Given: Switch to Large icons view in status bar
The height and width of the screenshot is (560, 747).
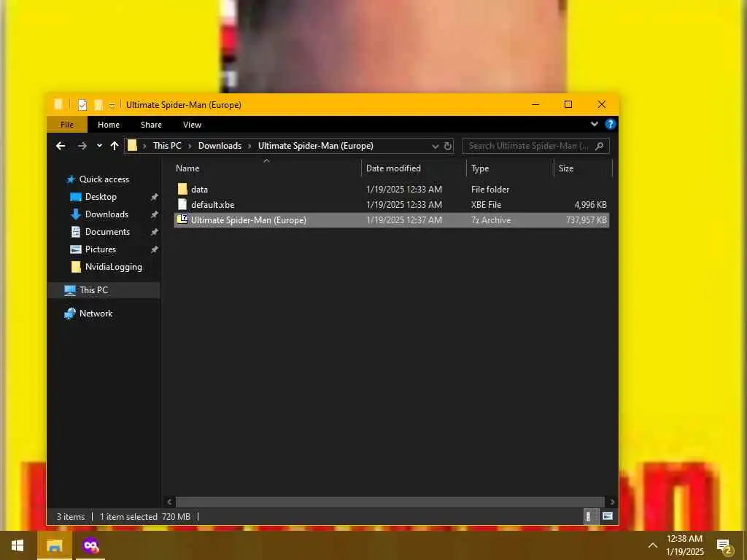Looking at the screenshot, I should 608,517.
